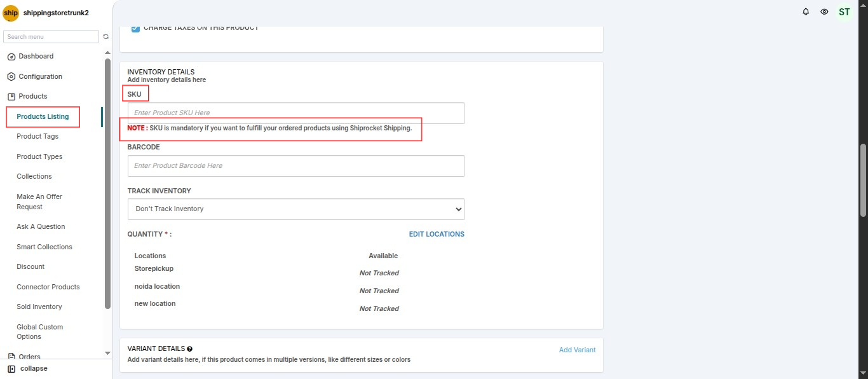
Task: Click the page vertical scrollbar thumb
Action: tap(863, 180)
